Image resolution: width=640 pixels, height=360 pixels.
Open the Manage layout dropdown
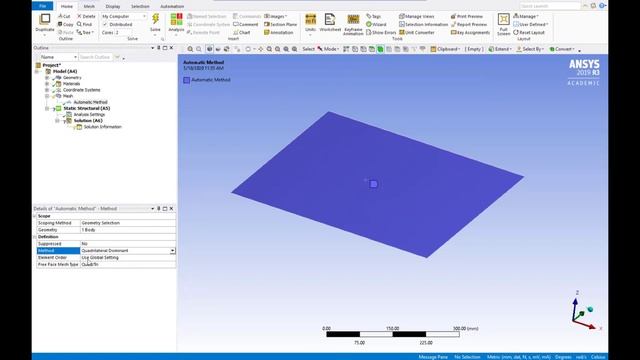pyautogui.click(x=526, y=16)
